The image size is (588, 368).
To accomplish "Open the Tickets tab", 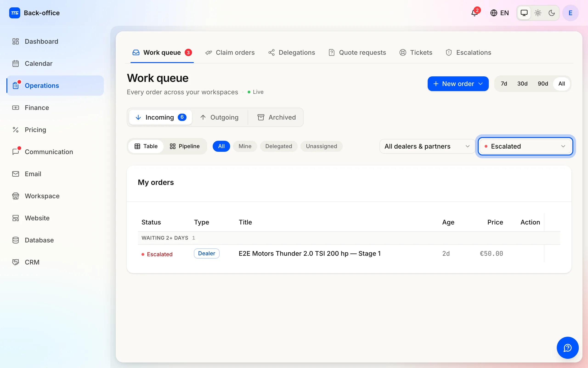I will click(x=416, y=53).
